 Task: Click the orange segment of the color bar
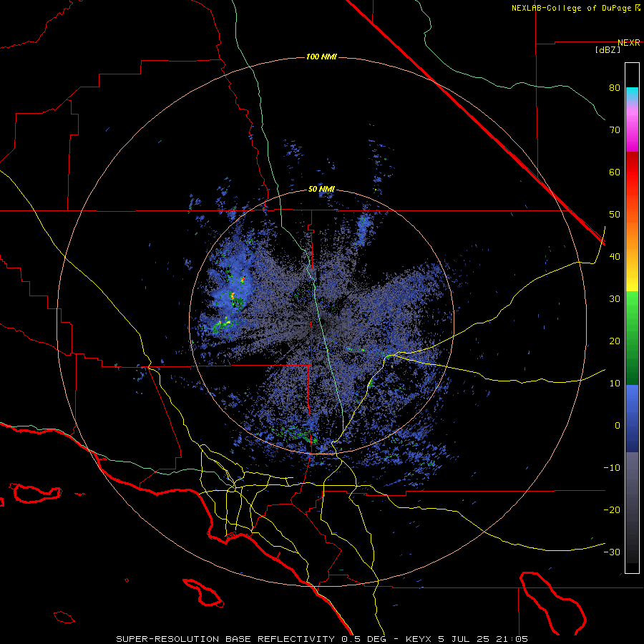(x=632, y=234)
